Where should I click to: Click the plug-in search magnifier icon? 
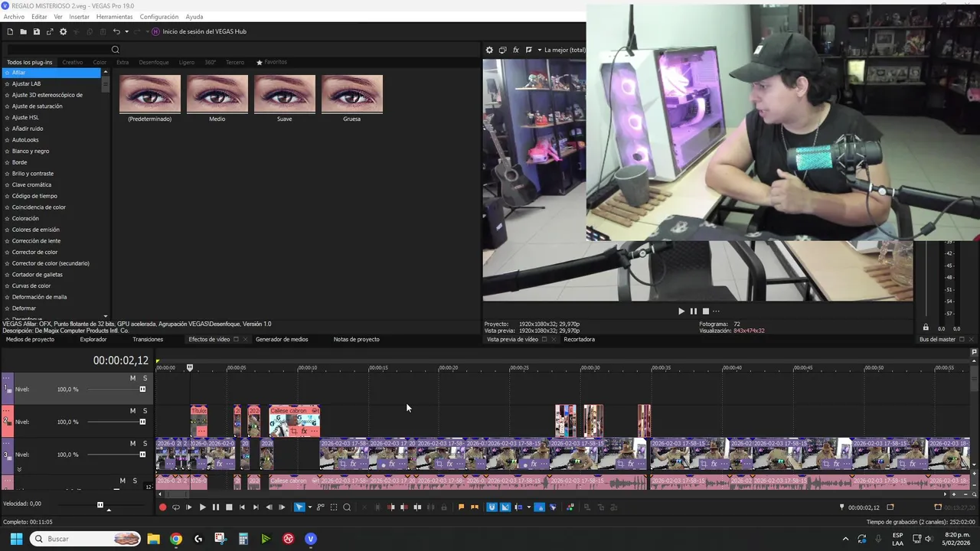(116, 50)
